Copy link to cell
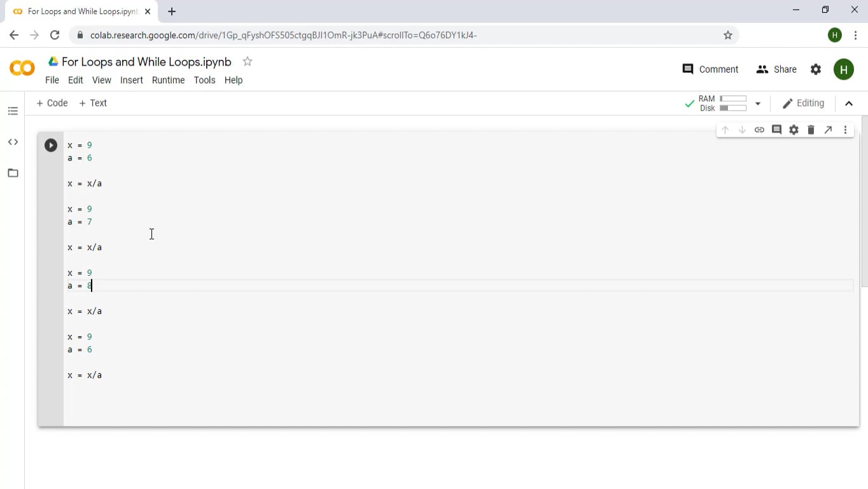Screen dimensions: 868x489 coord(759,130)
